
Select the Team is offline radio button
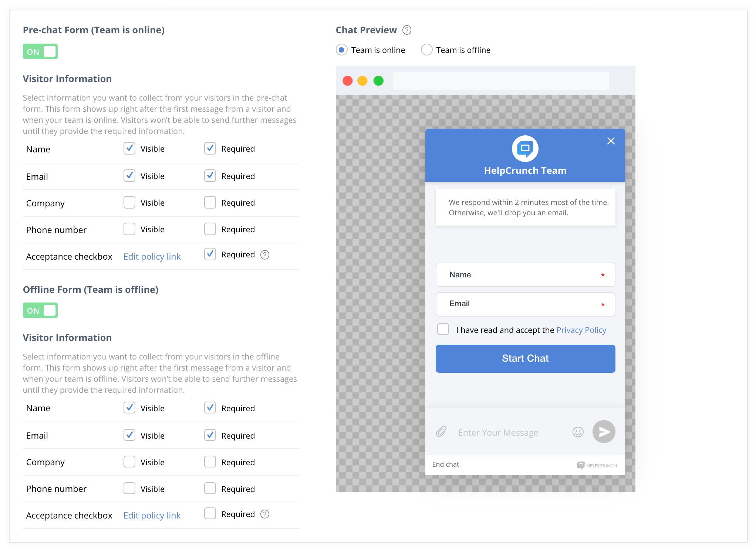(426, 50)
